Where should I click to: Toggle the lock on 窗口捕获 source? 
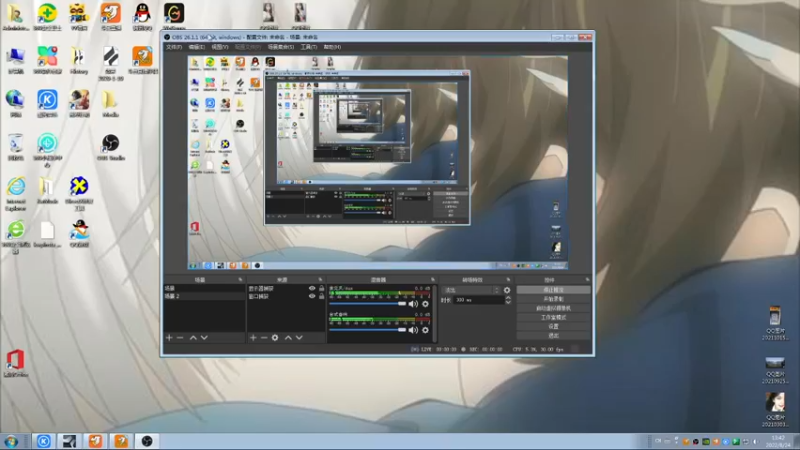[321, 296]
